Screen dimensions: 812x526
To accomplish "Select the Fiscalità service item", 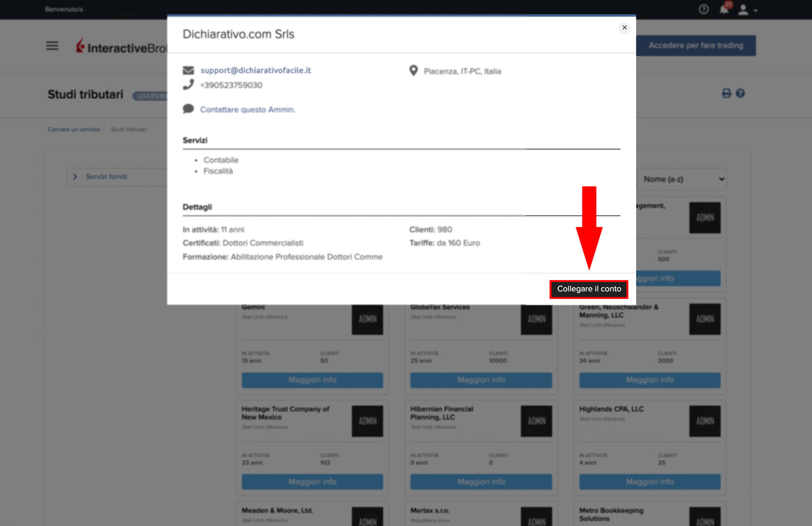I will [x=218, y=171].
